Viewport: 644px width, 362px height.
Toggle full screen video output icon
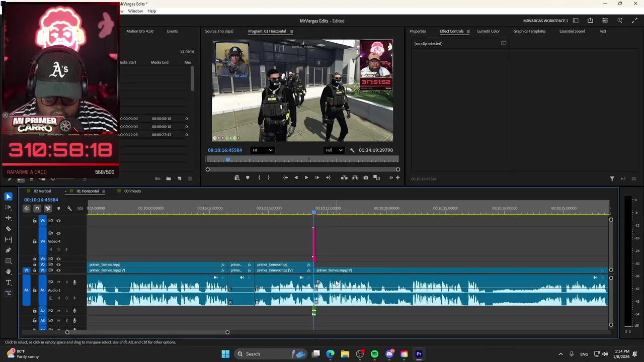(x=634, y=21)
